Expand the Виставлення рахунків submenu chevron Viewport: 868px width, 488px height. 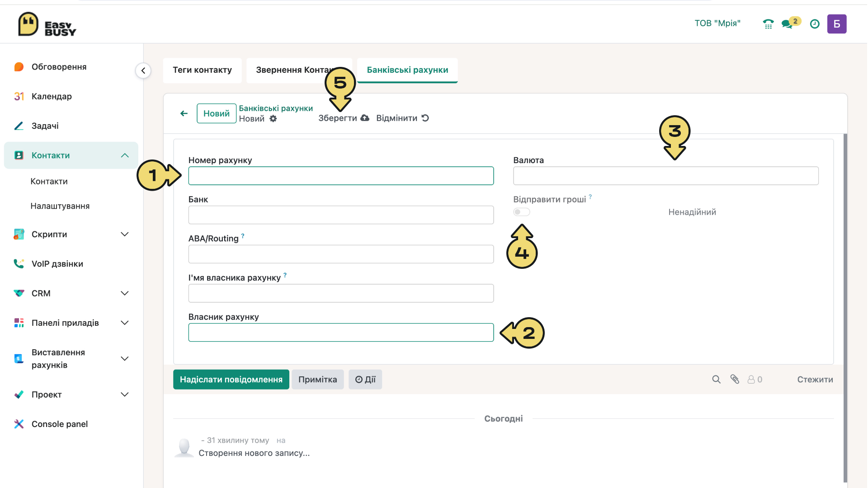125,359
